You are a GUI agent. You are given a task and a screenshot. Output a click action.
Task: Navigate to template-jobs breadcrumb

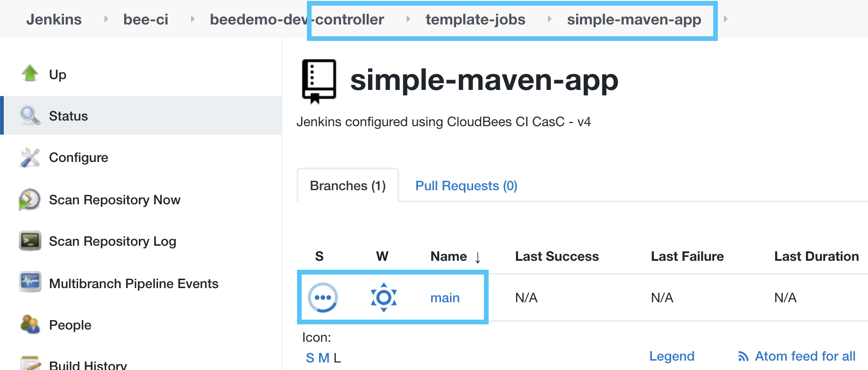tap(475, 19)
